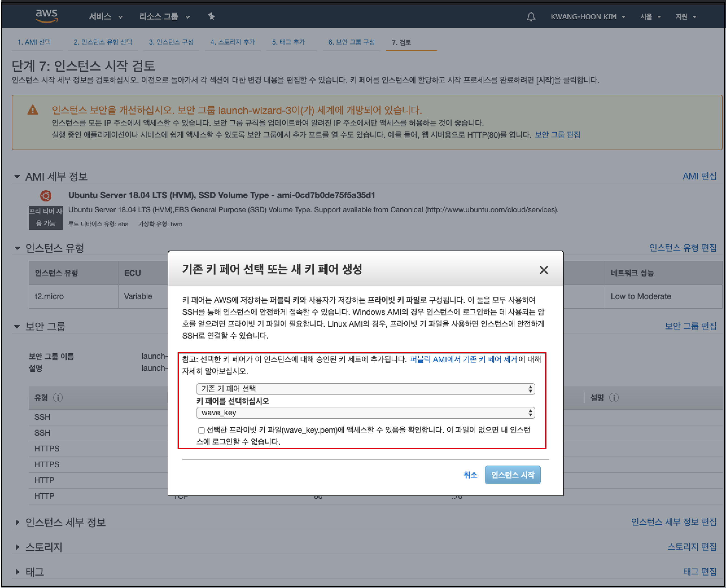Click the 취소 link in dialog
The image size is (726, 588).
click(470, 475)
